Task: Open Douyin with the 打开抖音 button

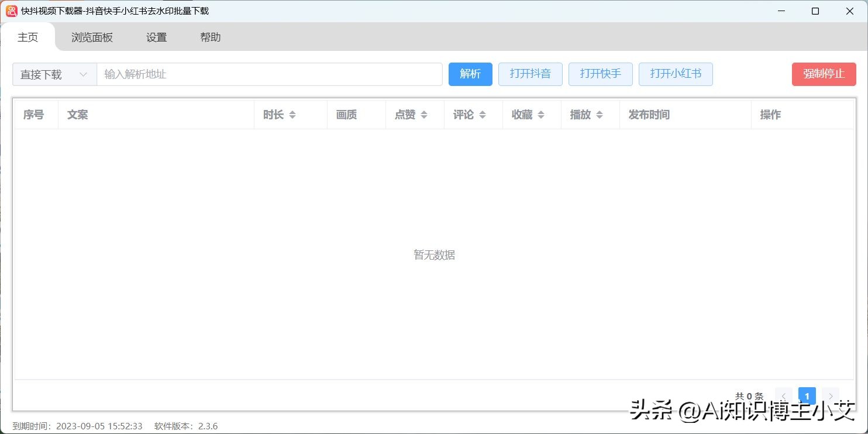Action: point(530,74)
